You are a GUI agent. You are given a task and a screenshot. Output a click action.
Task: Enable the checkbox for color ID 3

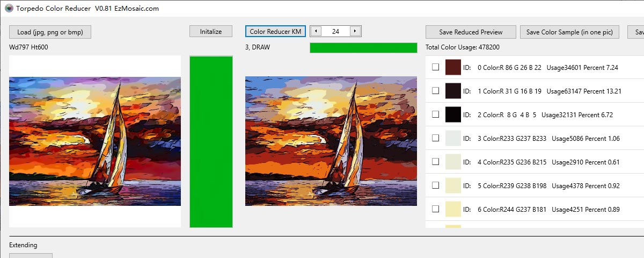(x=436, y=138)
